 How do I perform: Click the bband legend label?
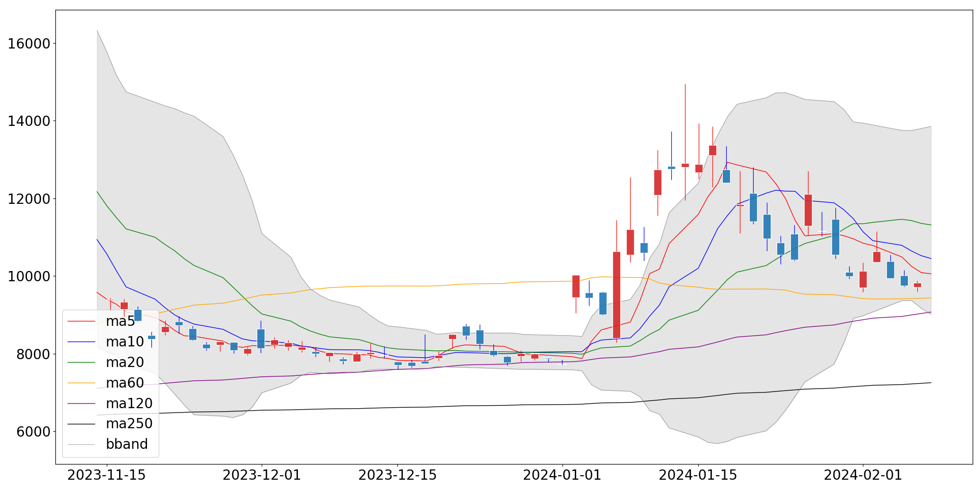coord(127,444)
